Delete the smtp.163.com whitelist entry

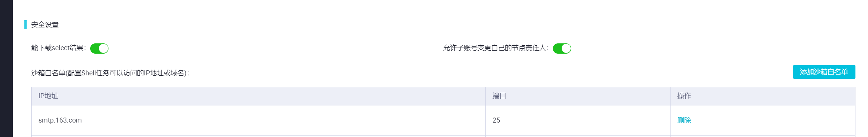(x=684, y=120)
